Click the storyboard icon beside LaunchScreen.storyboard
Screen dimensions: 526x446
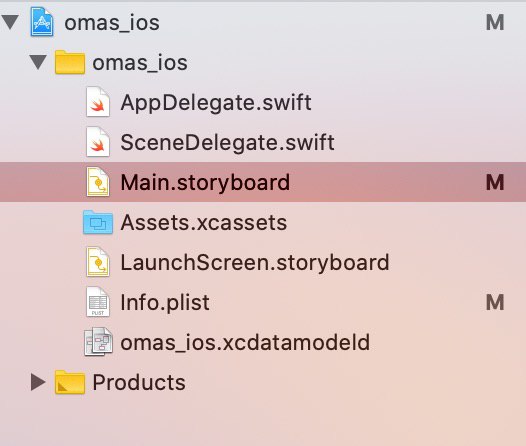pos(98,262)
